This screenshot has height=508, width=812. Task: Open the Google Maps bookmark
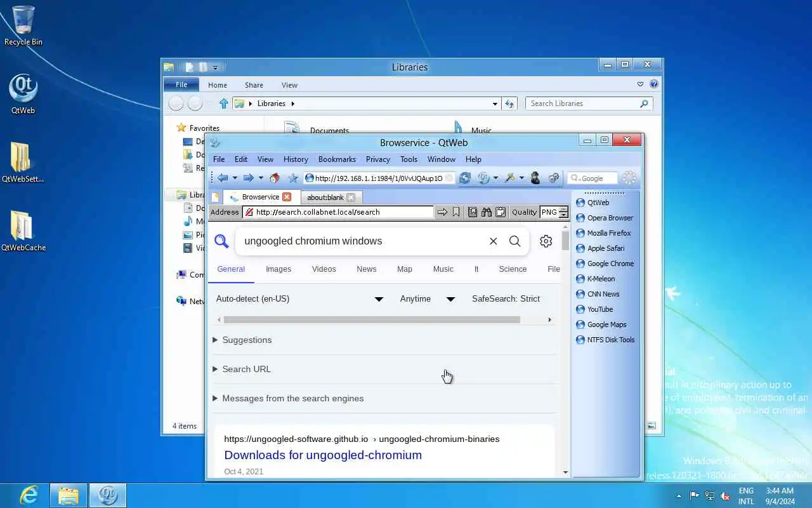[x=601, y=324]
